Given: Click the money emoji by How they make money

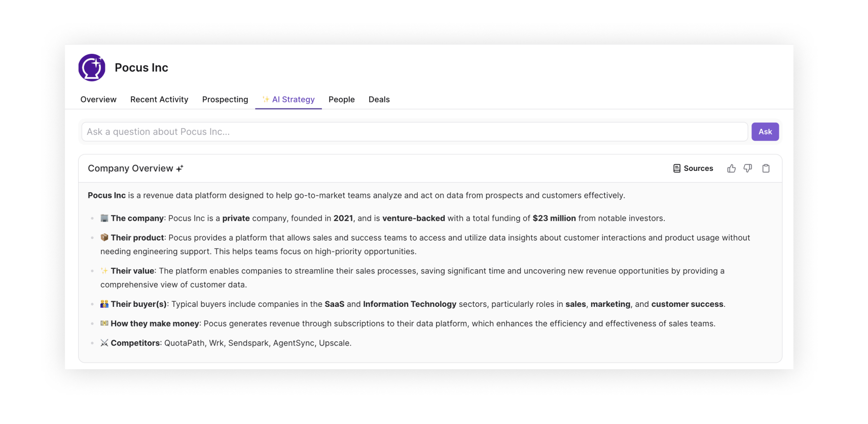Looking at the screenshot, I should pos(104,324).
